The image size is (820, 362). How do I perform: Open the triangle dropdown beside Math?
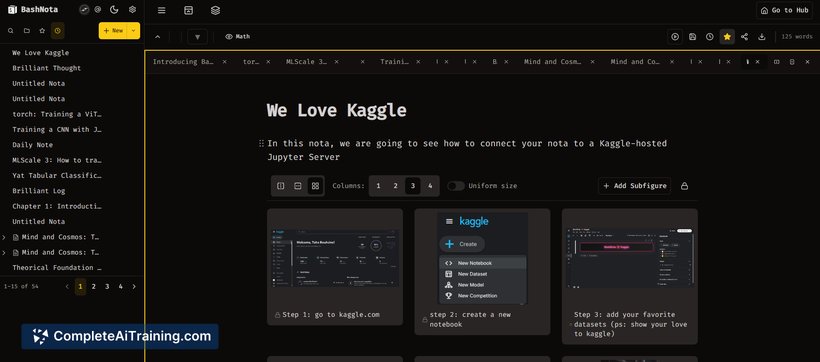[197, 37]
